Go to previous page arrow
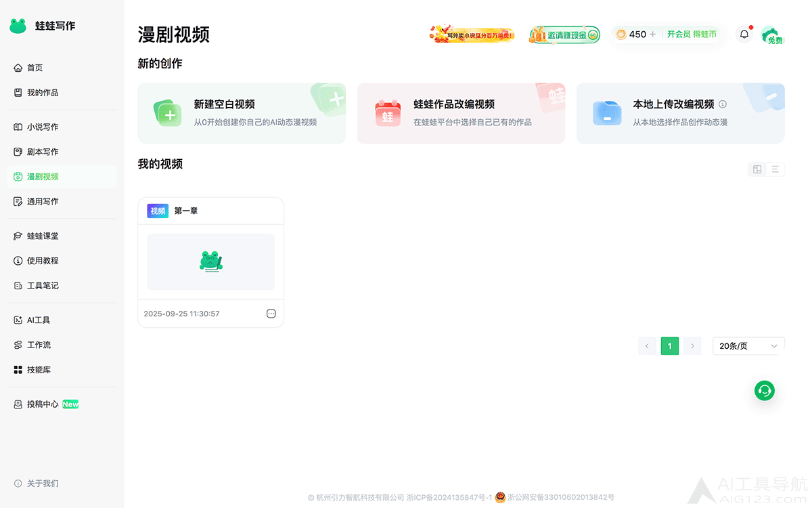 click(647, 346)
